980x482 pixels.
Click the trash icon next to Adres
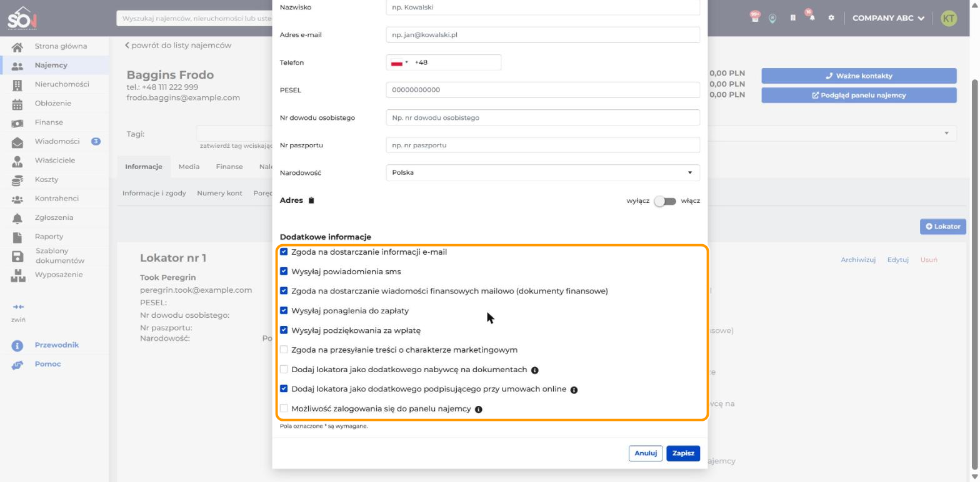click(x=311, y=200)
